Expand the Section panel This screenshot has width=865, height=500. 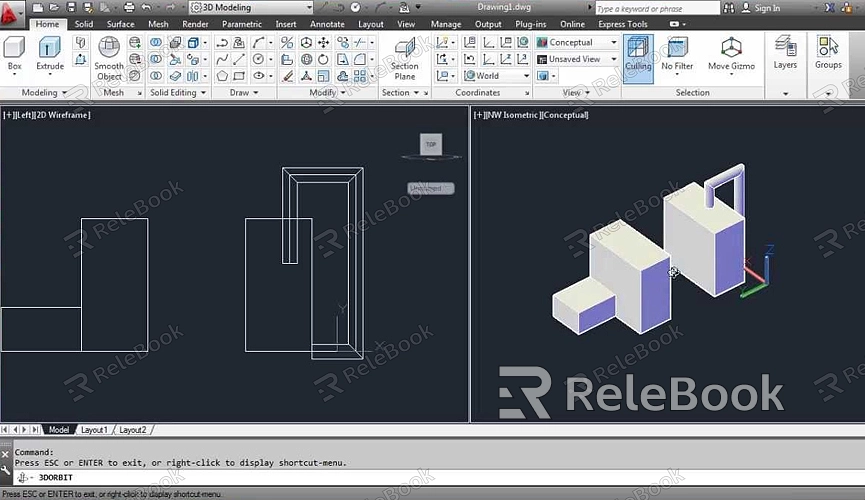(401, 93)
